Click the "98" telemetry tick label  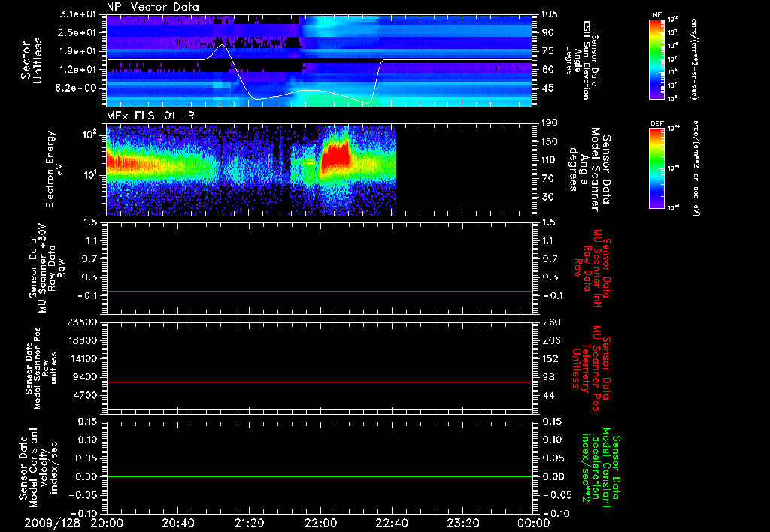(x=547, y=377)
